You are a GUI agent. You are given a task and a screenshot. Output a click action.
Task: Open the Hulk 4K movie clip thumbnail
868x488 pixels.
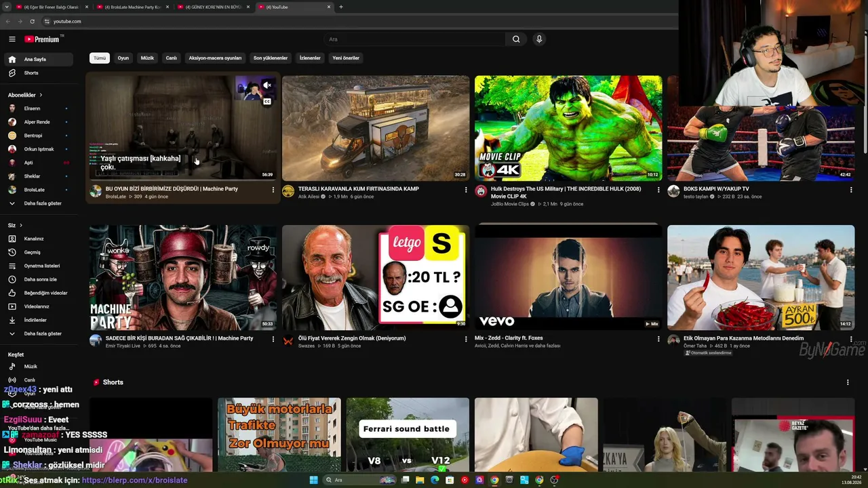coord(568,128)
